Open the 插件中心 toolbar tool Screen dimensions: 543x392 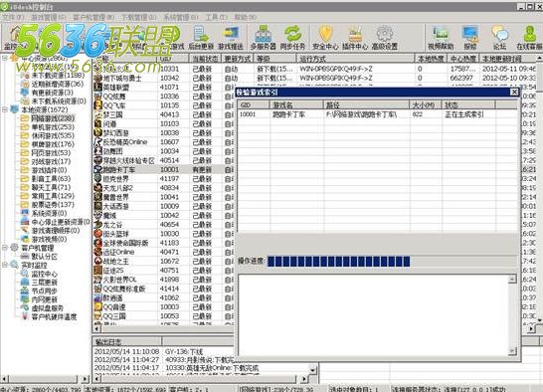pos(355,38)
